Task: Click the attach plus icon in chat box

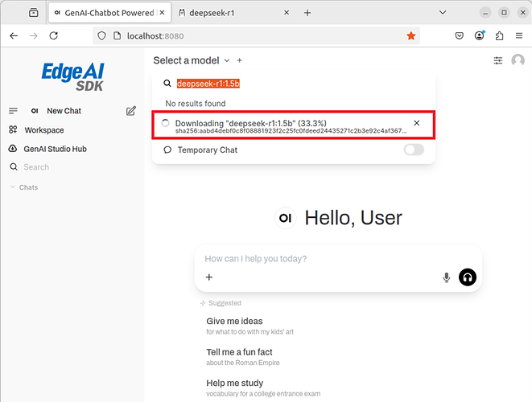Action: (209, 277)
